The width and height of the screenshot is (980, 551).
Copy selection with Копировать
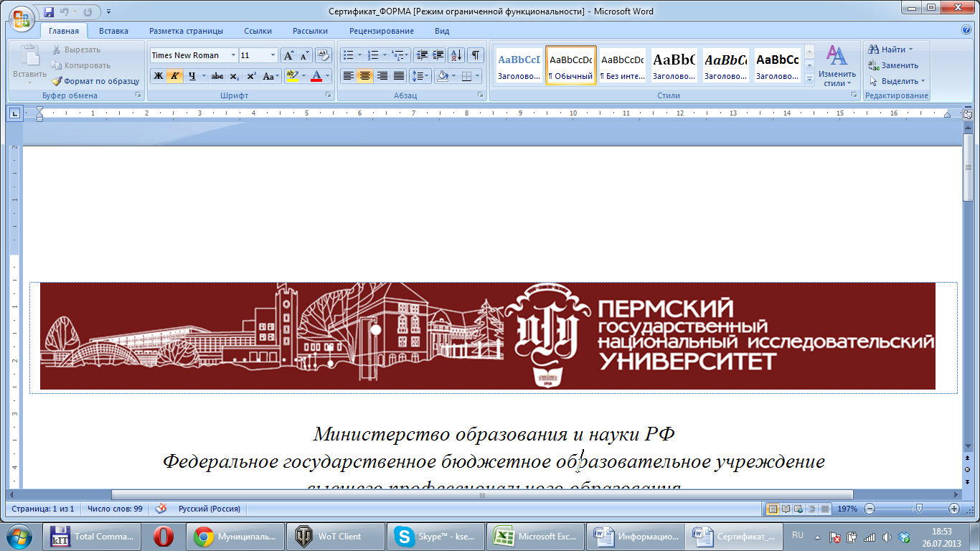[81, 65]
